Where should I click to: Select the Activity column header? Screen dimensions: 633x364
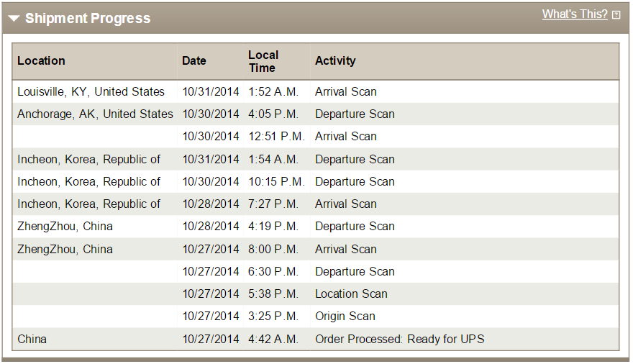tap(335, 60)
